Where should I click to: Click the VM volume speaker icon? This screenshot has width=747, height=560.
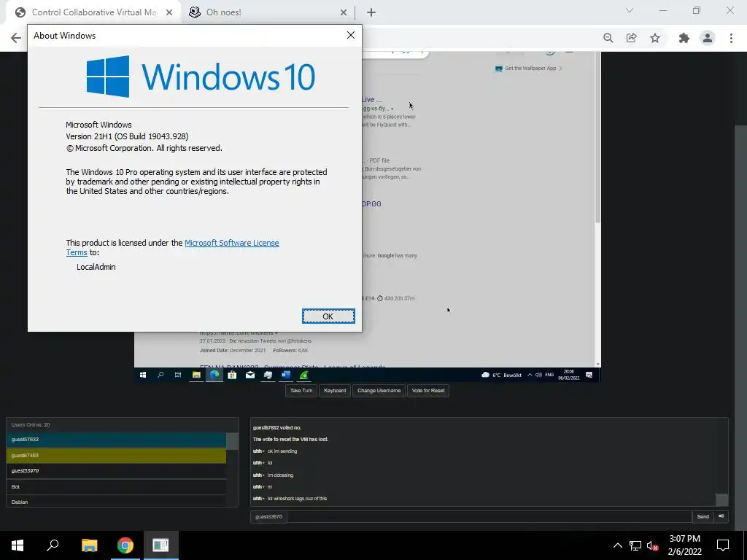pyautogui.click(x=539, y=375)
